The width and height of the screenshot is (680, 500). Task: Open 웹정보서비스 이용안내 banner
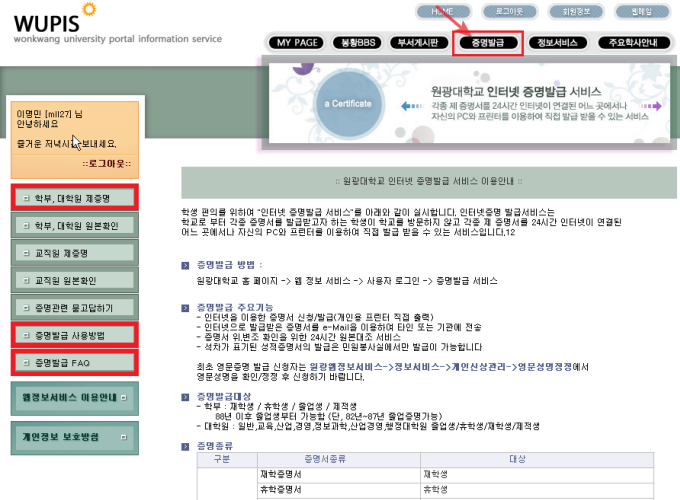coord(75,398)
